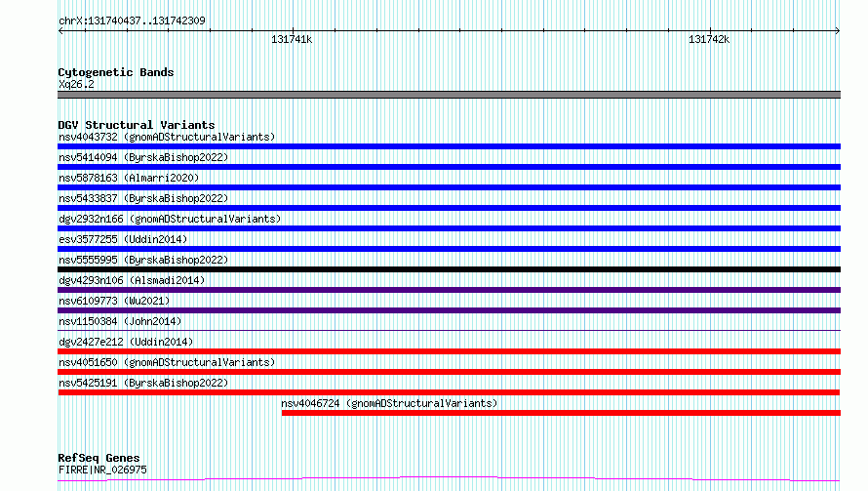
Task: Click the thin purple line under nsv1150384
Action: [449, 330]
